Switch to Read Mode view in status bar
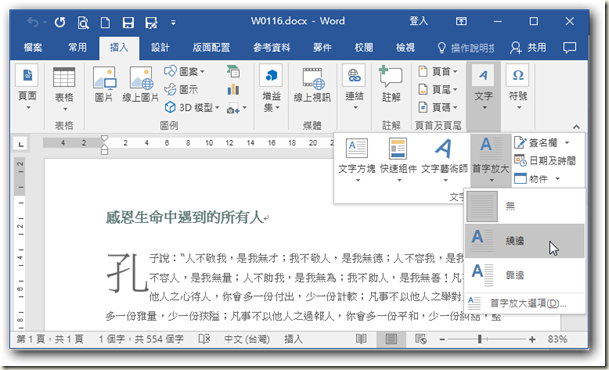 tap(361, 339)
